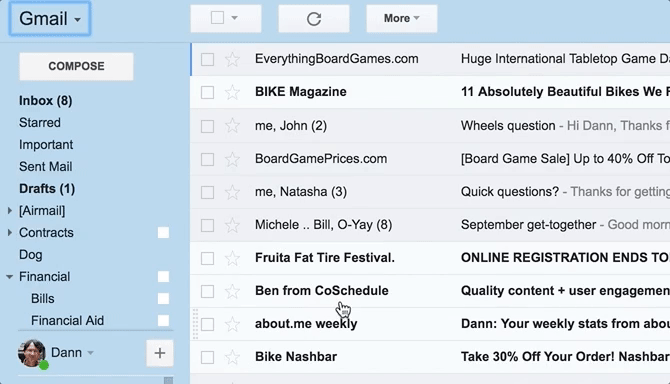Select the Ben from CoSchedule checkbox
670x384 pixels.
click(x=208, y=291)
